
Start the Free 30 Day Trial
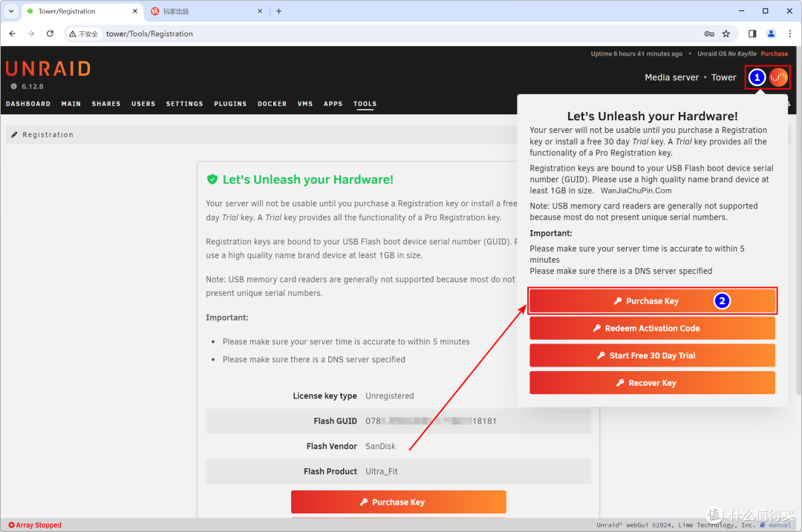point(652,355)
